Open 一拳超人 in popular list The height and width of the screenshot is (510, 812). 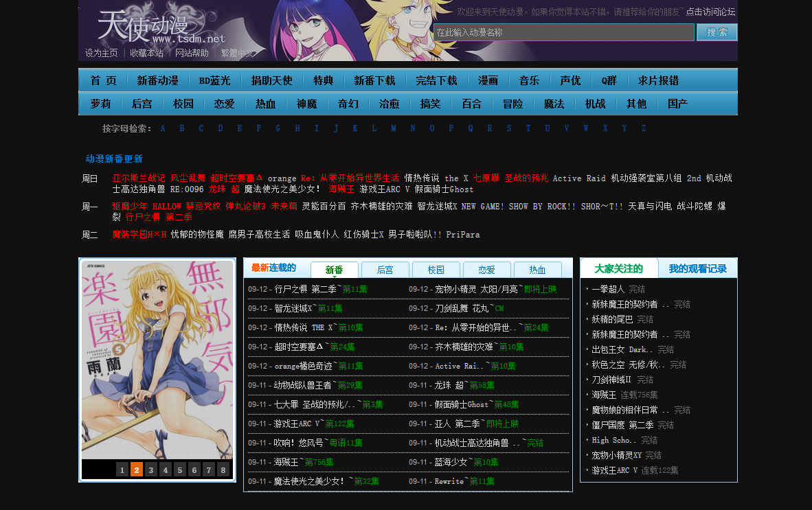[x=609, y=289]
